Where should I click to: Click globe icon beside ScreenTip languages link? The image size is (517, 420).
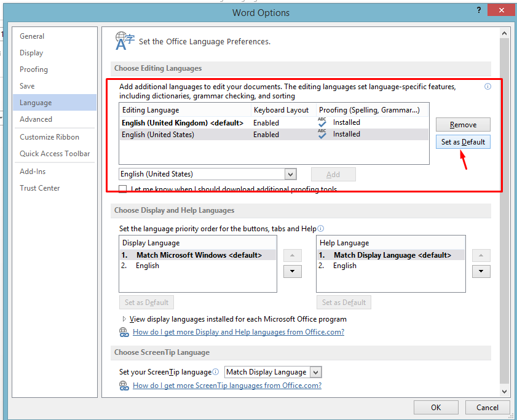click(x=124, y=386)
